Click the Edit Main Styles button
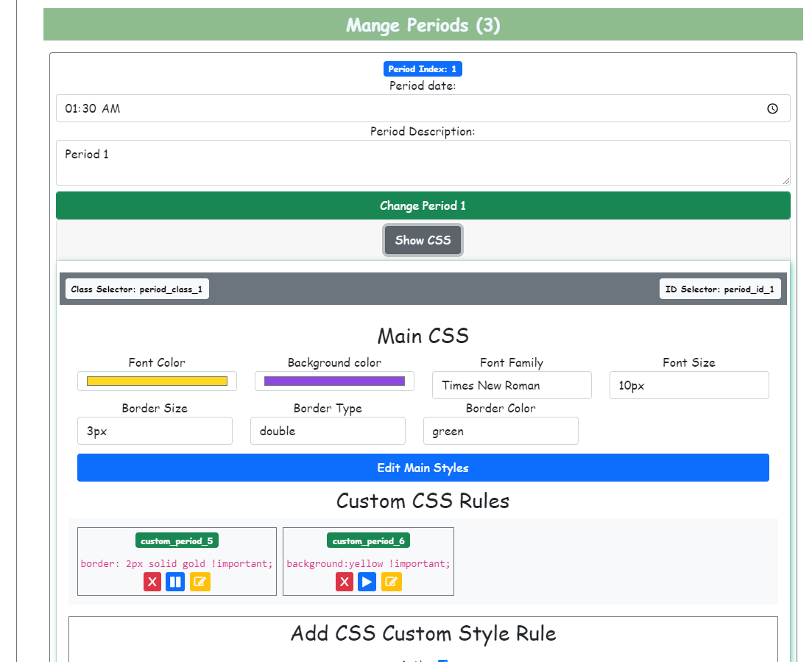Viewport: 812px width, 662px height. tap(423, 468)
